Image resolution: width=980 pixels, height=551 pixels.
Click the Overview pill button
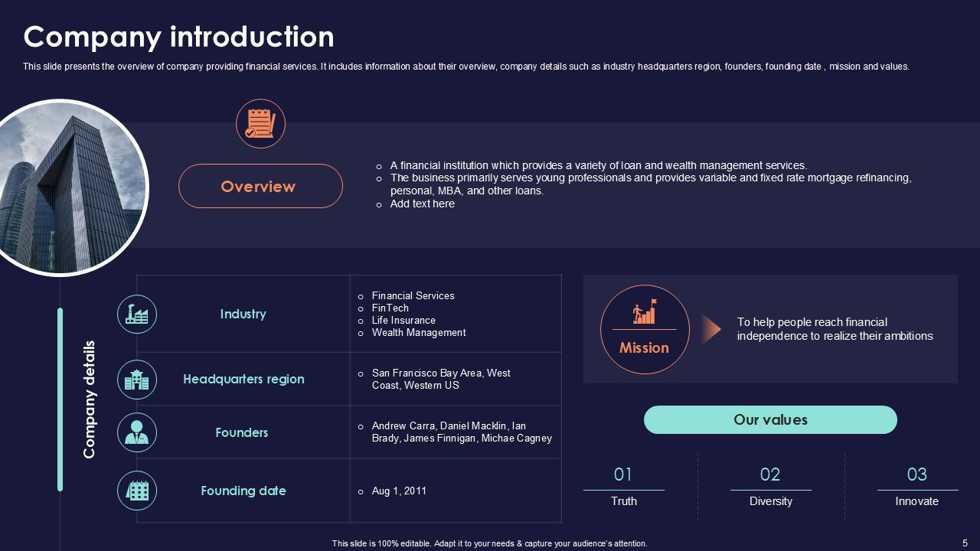tap(260, 186)
